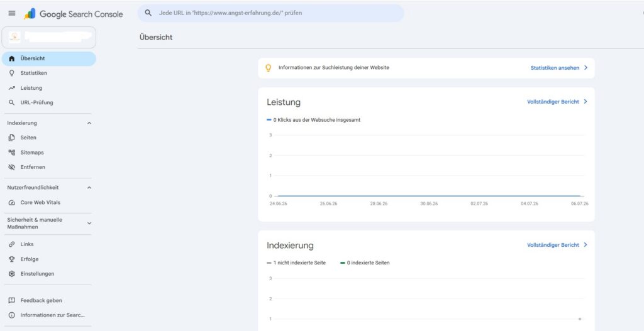Open Erfolge in sidebar
644x331 pixels.
point(49,259)
